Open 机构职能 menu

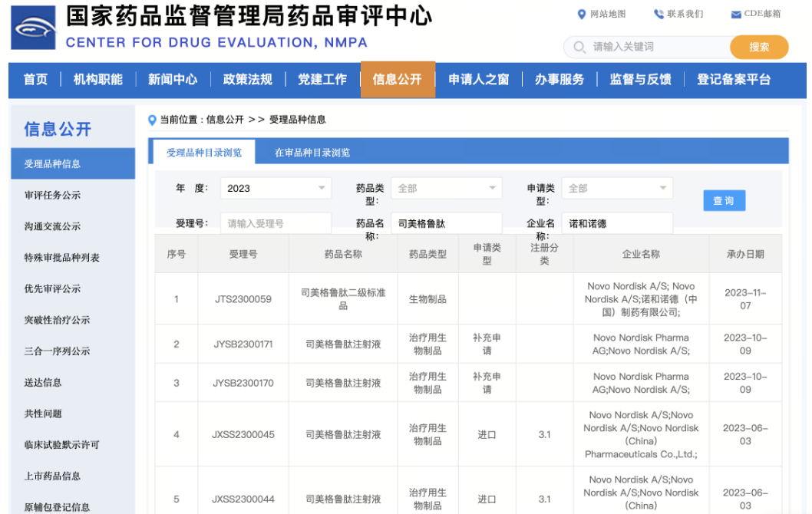click(98, 79)
